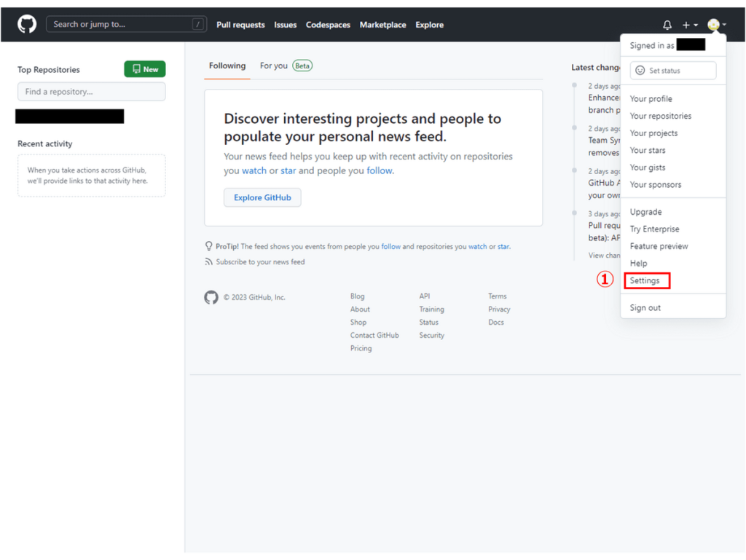Image resolution: width=746 pixels, height=560 pixels.
Task: Open the Security footer link
Action: (x=431, y=335)
